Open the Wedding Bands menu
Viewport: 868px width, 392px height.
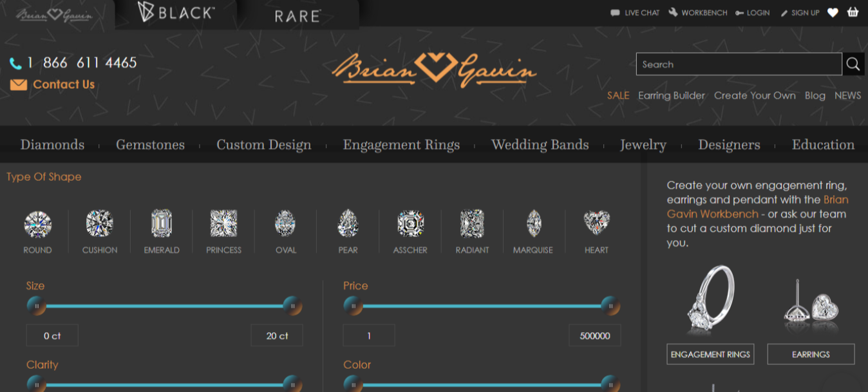click(x=540, y=145)
